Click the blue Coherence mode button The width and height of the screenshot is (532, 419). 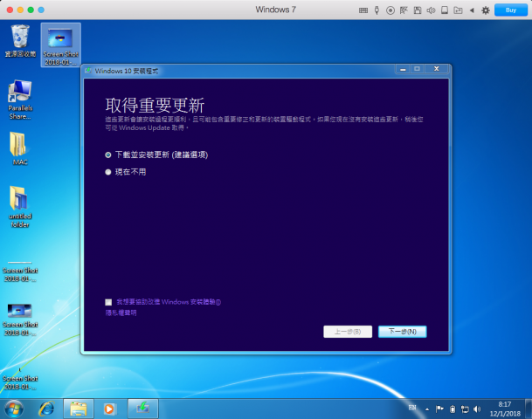41,10
